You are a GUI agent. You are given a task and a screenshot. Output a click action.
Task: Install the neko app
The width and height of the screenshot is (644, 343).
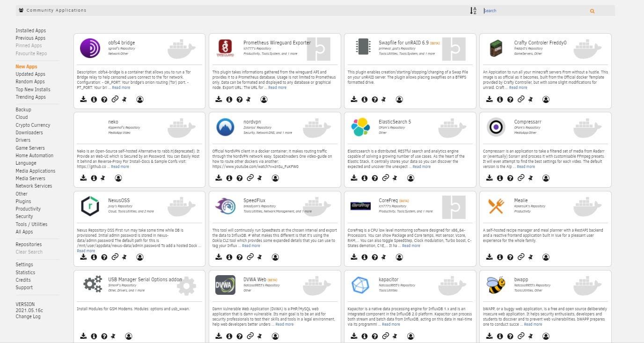[x=83, y=178]
